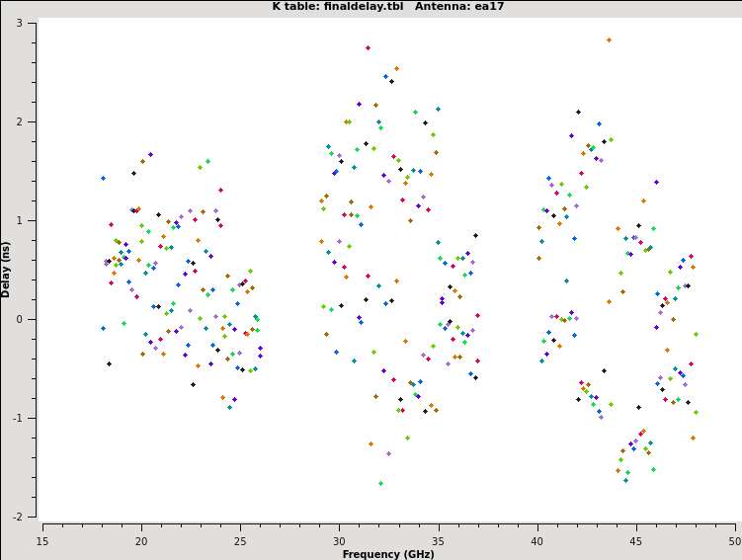
Task: Click the x-axis tick label '40'
Action: pyautogui.click(x=536, y=541)
